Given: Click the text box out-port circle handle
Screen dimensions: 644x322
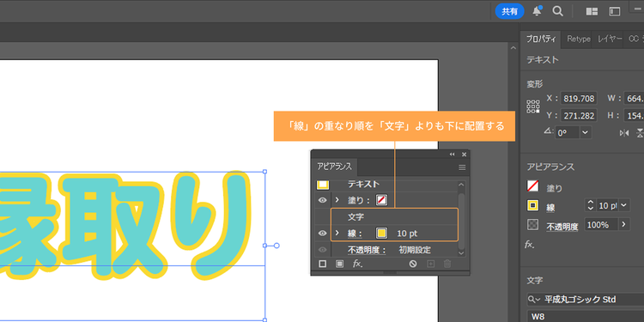Looking at the screenshot, I should [x=276, y=246].
